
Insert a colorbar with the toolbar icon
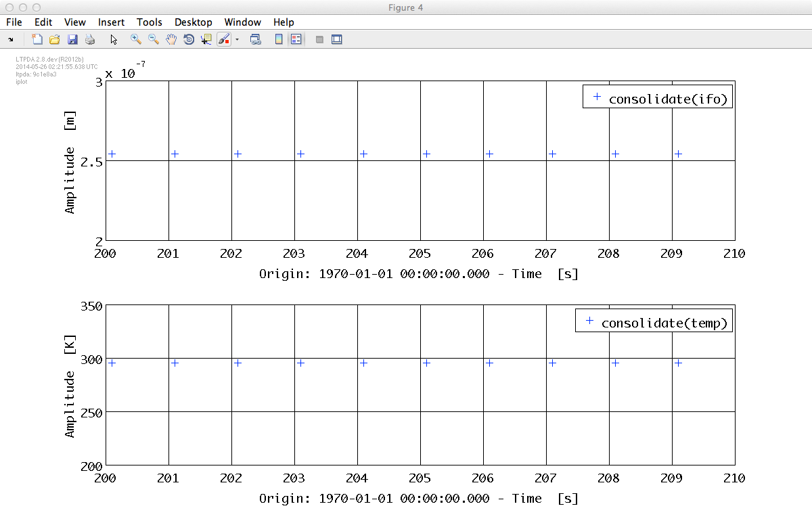click(x=279, y=39)
